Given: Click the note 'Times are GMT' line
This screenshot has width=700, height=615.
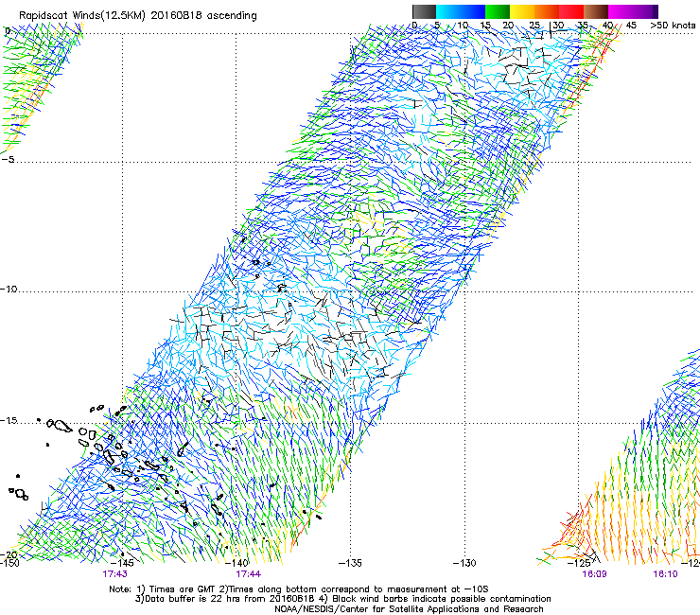Looking at the screenshot, I should click(299, 589).
